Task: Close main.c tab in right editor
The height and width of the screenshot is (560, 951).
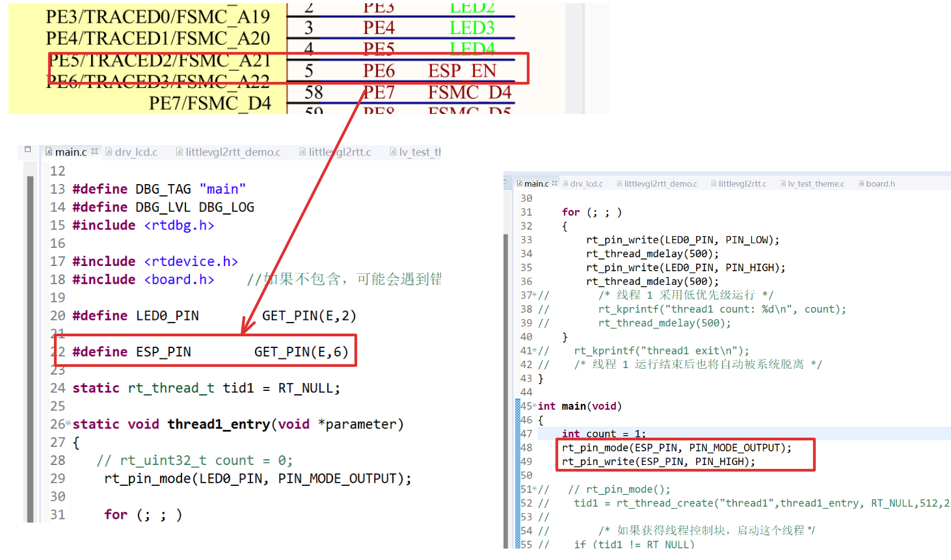Action: (554, 183)
